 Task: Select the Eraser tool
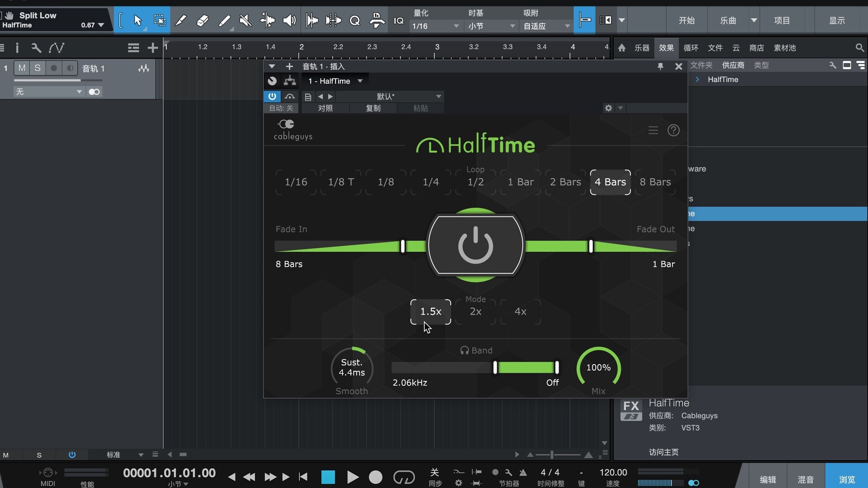[203, 20]
